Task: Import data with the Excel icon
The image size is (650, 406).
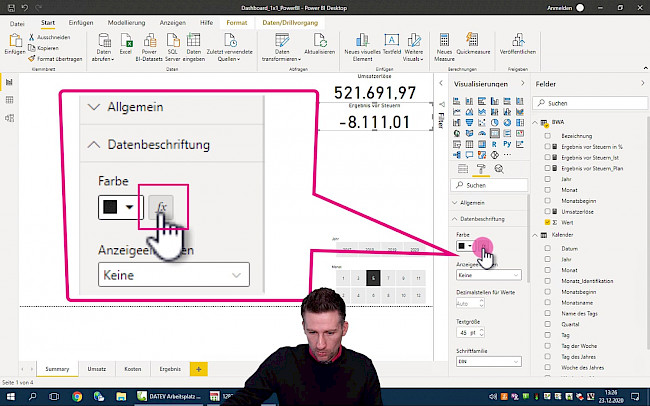Action: point(126,41)
